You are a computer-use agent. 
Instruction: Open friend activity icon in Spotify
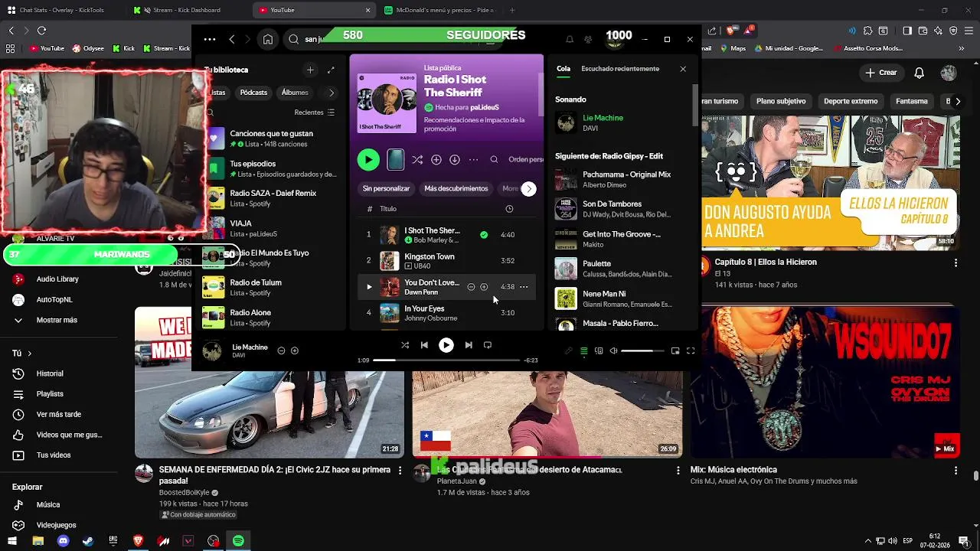588,39
